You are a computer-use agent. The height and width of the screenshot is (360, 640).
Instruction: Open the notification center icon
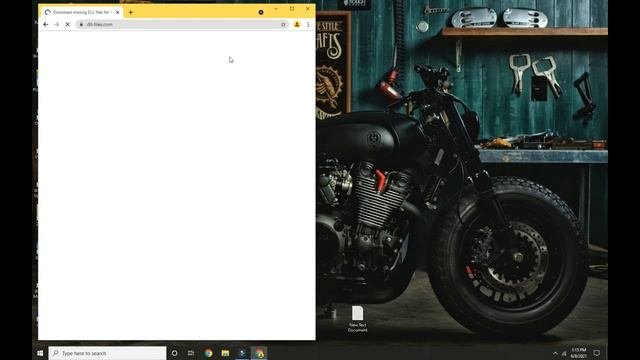pos(597,353)
